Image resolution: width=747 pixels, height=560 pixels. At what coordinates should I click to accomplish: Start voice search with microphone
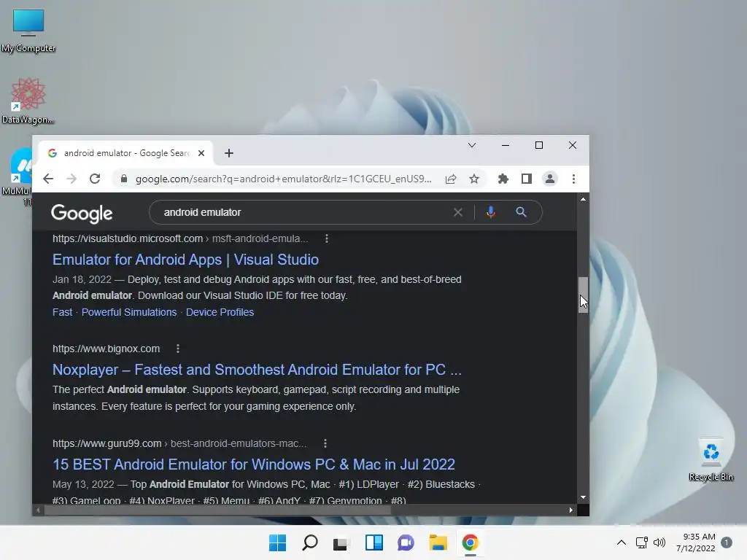491,212
